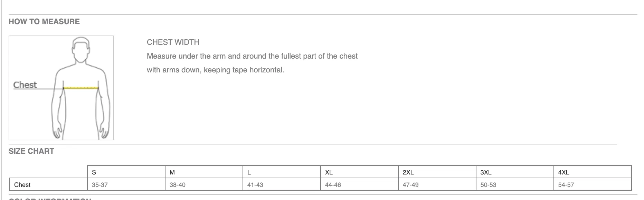
Task: Click the yellow chest measuring line
Action: [x=81, y=88]
